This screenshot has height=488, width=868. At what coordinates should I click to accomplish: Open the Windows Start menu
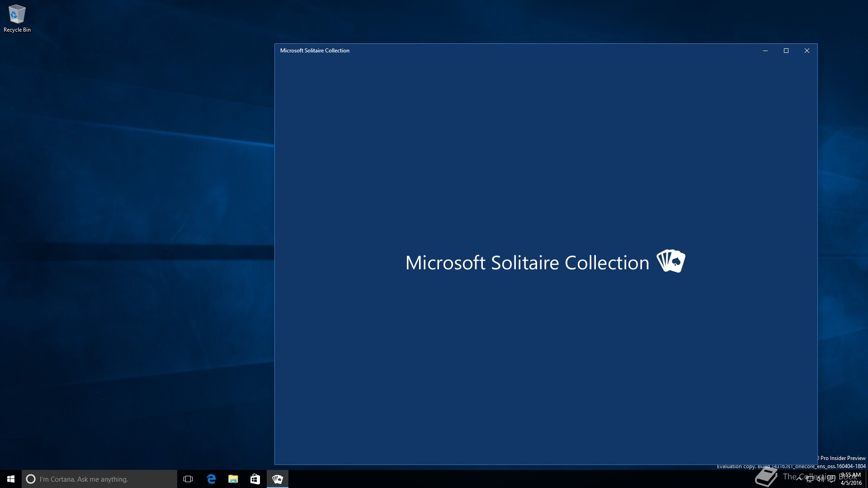[x=11, y=479]
